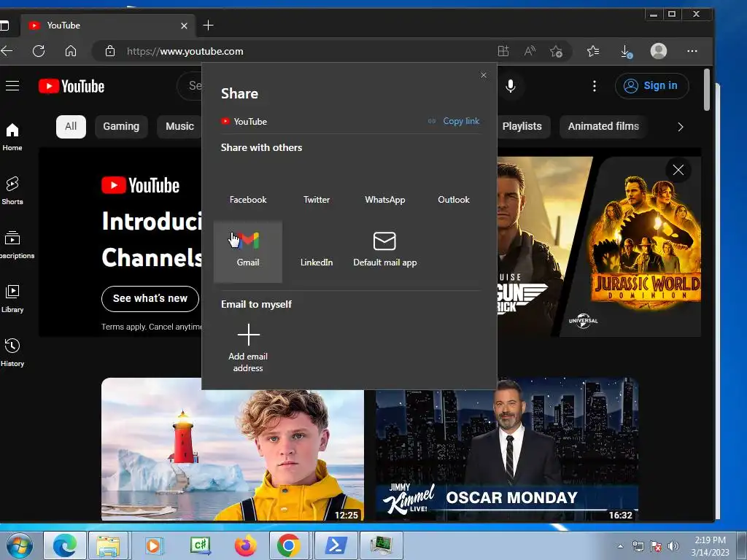Go back in browser
This screenshot has height=560, width=747.
[x=7, y=51]
